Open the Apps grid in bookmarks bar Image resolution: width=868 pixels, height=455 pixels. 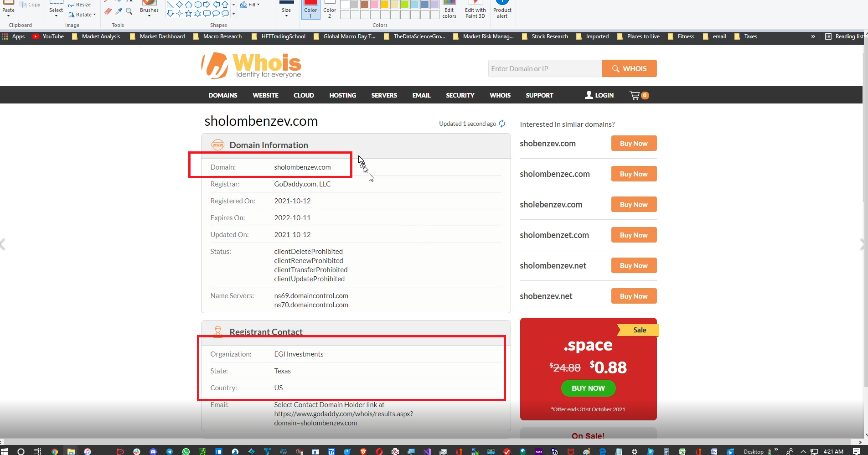13,36
